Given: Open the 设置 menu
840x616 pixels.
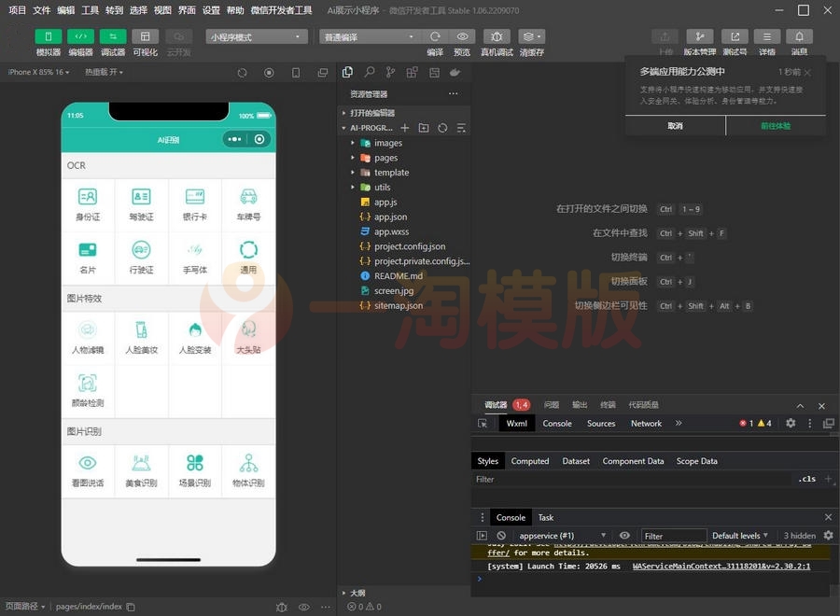Looking at the screenshot, I should 211,10.
